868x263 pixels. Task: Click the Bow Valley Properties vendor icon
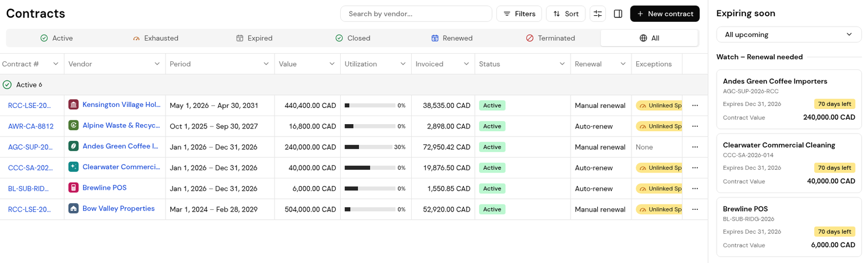click(73, 208)
